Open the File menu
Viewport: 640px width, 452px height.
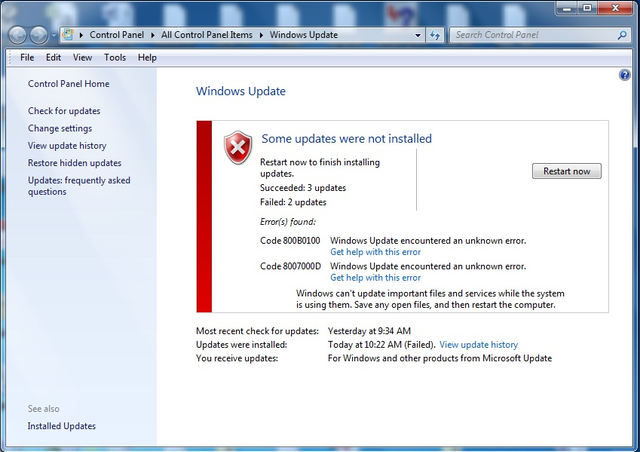pyautogui.click(x=27, y=58)
